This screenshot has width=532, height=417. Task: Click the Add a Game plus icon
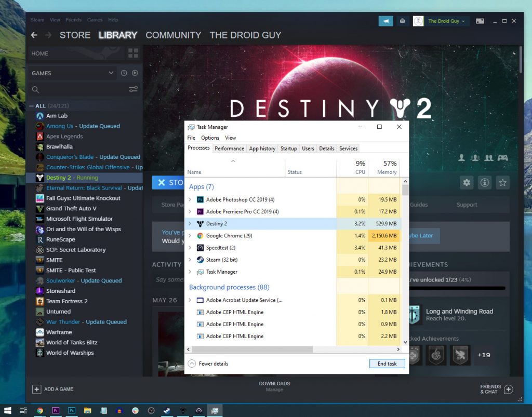pyautogui.click(x=37, y=389)
